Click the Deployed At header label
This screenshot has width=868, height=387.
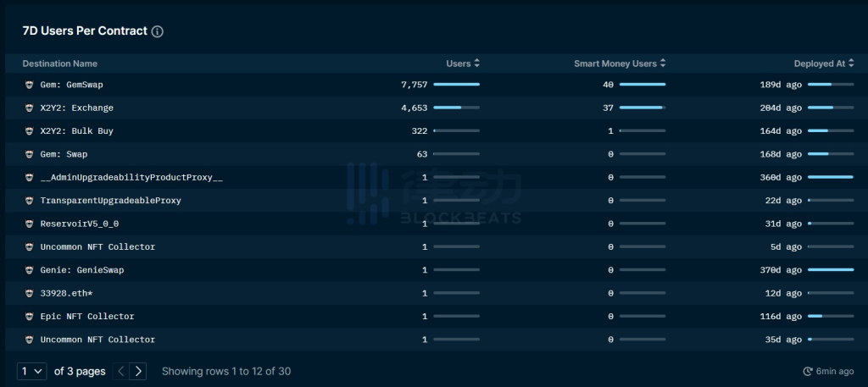coord(820,64)
